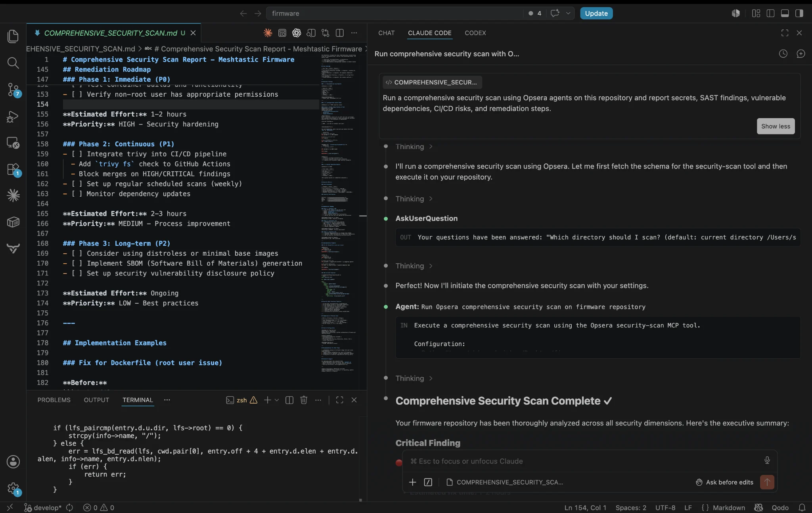Image resolution: width=812 pixels, height=513 pixels.
Task: Open Accounts menu in activity bar
Action: [x=13, y=461]
